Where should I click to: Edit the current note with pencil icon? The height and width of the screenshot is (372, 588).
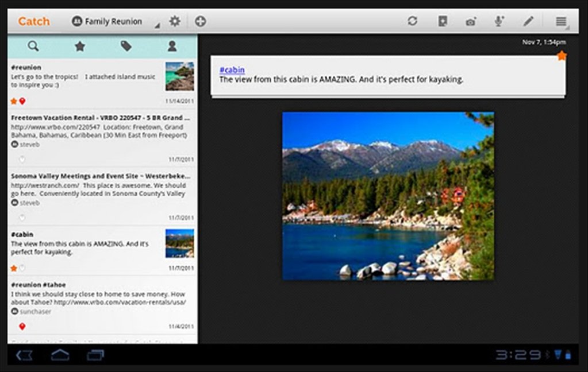[528, 21]
